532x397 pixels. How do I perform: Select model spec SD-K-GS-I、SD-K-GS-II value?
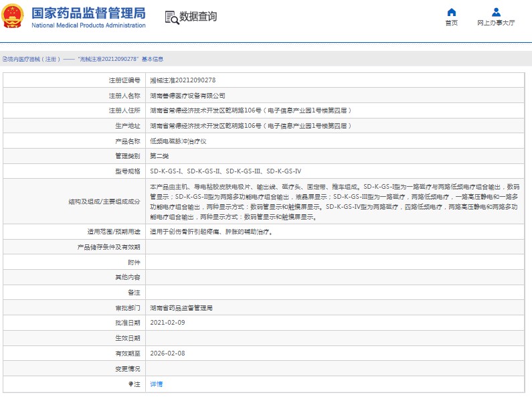[226, 171]
